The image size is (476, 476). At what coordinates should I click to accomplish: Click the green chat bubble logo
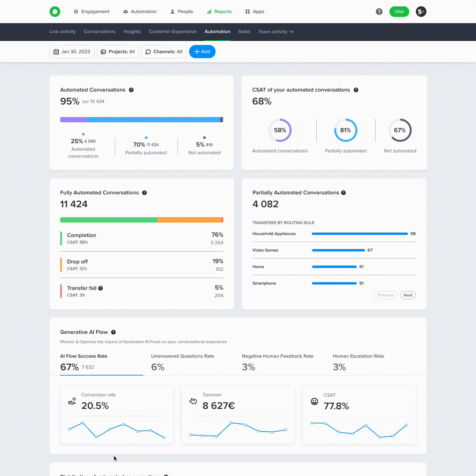55,12
